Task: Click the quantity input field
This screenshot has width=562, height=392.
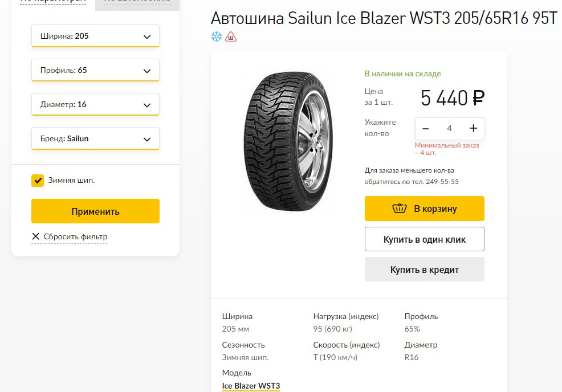Action: [x=449, y=129]
